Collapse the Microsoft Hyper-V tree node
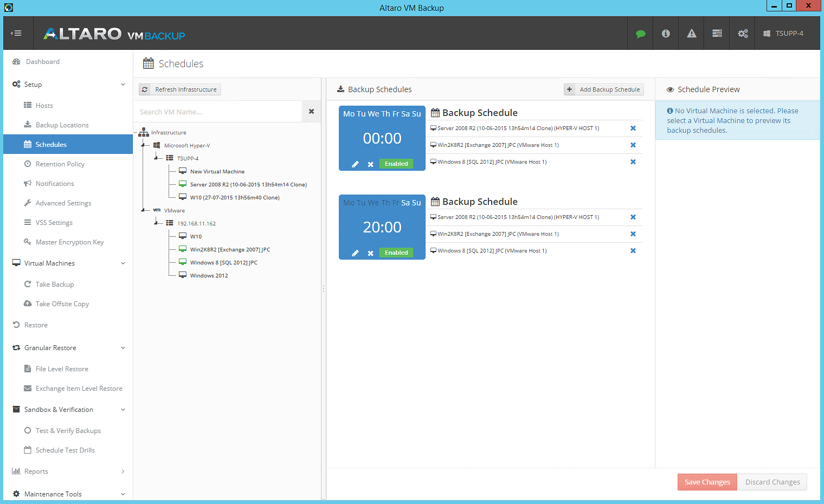824x504 pixels. pos(143,145)
